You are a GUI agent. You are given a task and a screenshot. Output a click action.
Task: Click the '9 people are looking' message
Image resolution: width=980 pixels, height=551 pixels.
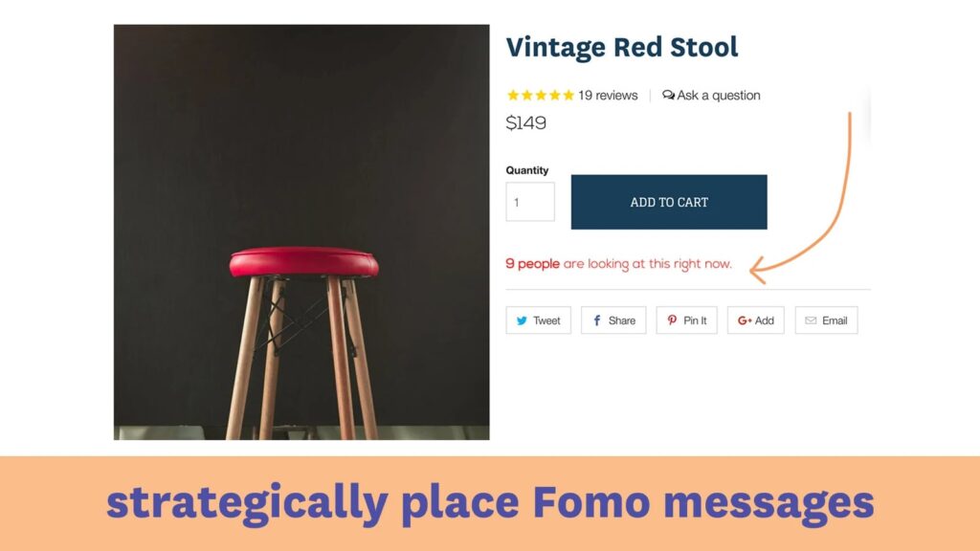[618, 264]
